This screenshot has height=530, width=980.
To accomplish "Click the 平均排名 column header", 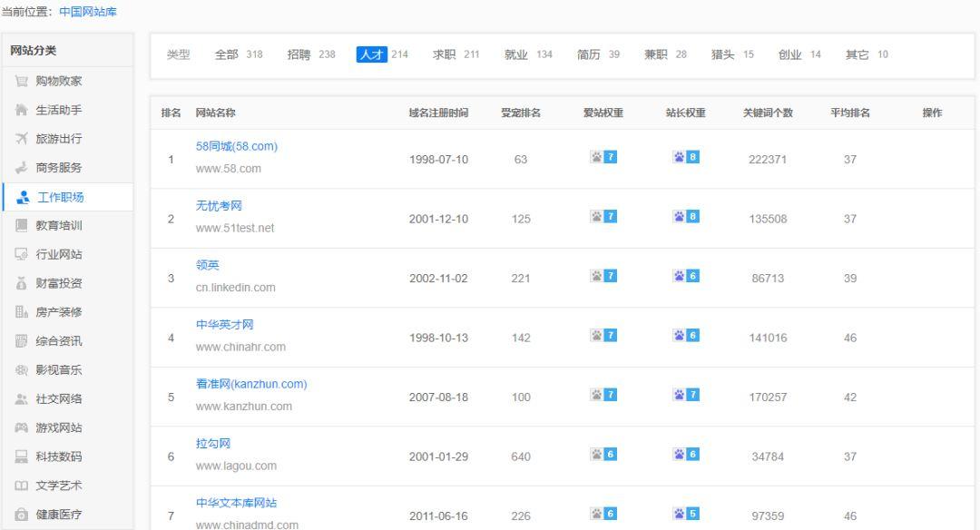I will pos(850,113).
